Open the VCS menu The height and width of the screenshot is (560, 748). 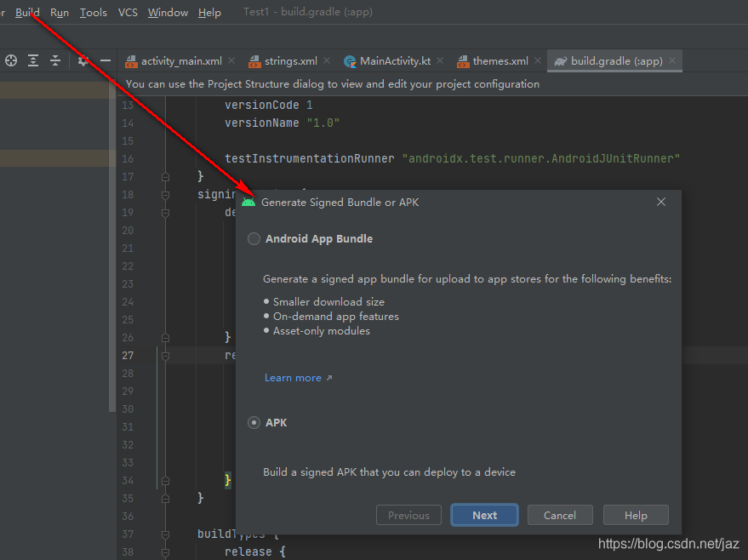coord(128,13)
